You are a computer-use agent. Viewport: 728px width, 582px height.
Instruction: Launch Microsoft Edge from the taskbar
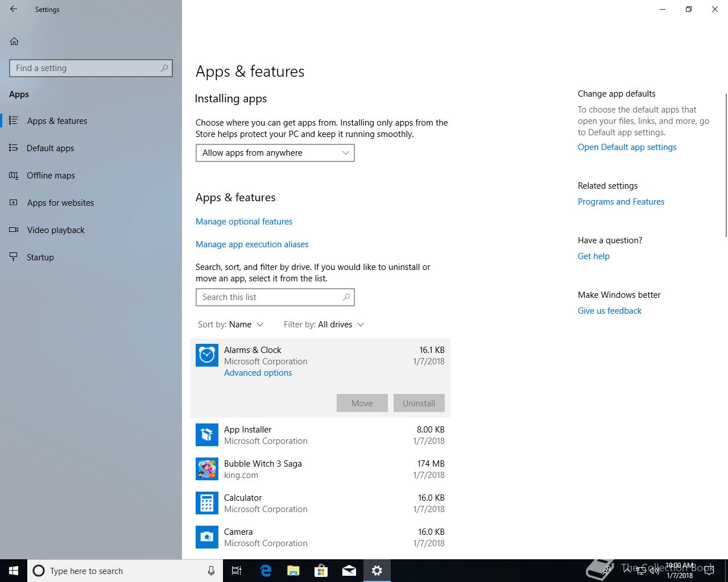(x=266, y=571)
